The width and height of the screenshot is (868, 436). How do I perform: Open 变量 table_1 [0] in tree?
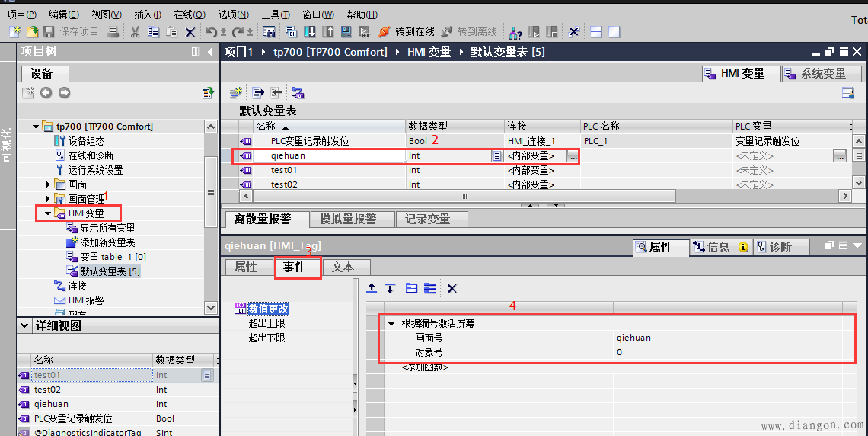113,257
